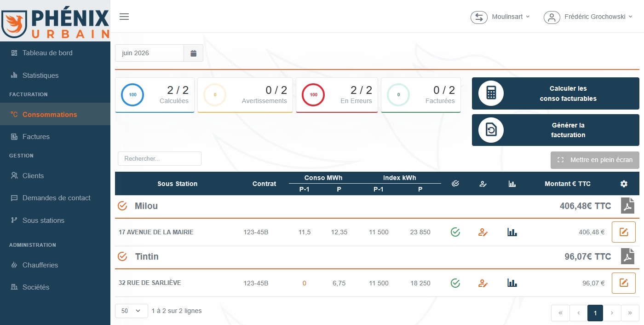Download Tintin PDF invoice
644x325 pixels.
(627, 256)
